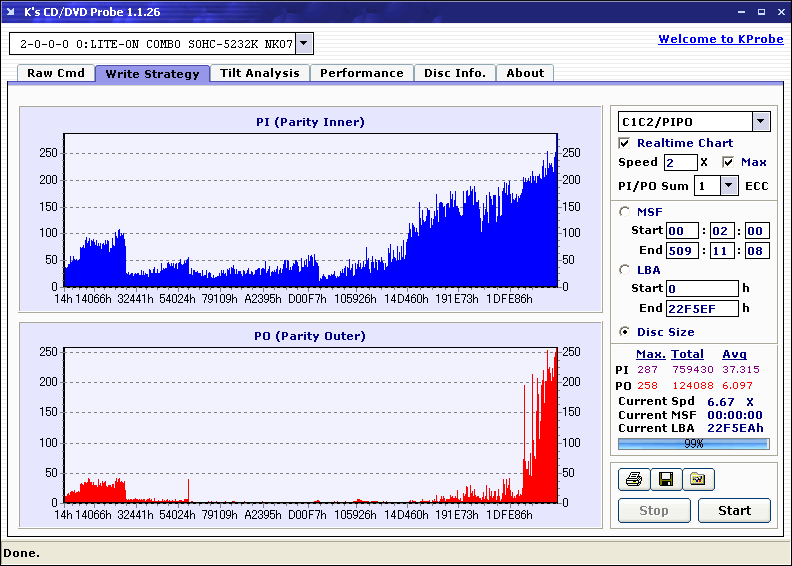Screen dimensions: 792x566
Task: Click the MSF End minutes field 509
Action: pos(682,250)
